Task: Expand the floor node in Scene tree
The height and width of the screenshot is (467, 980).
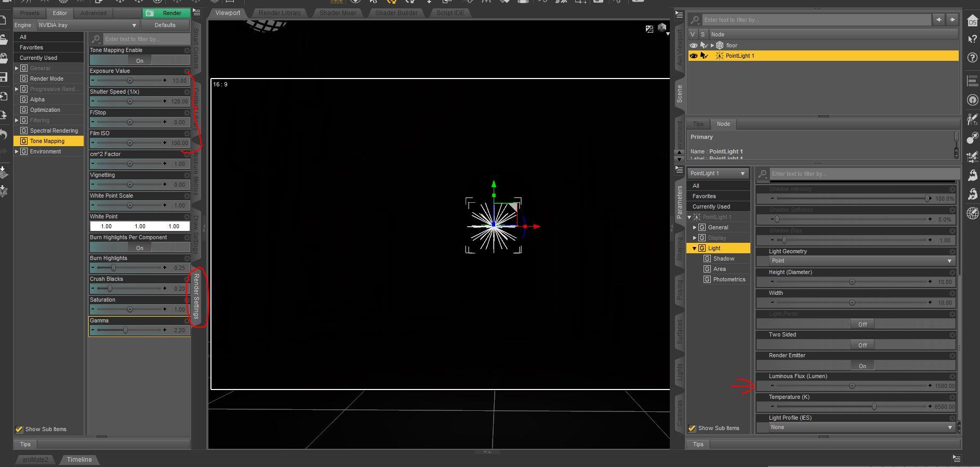Action: point(712,45)
